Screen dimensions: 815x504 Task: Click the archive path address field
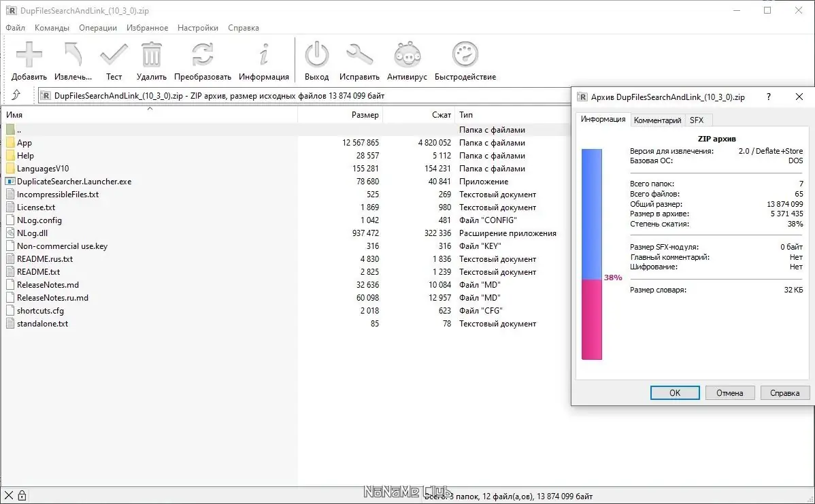tap(305, 96)
